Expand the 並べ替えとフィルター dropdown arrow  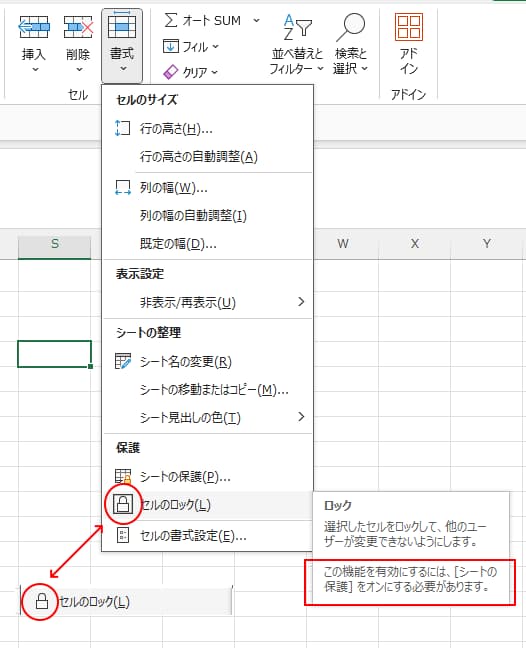point(320,68)
